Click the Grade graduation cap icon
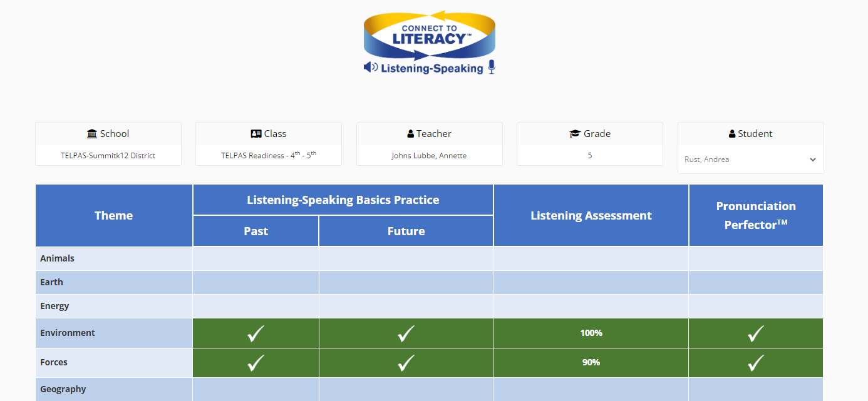Viewport: 868px width, 401px height. [x=575, y=134]
